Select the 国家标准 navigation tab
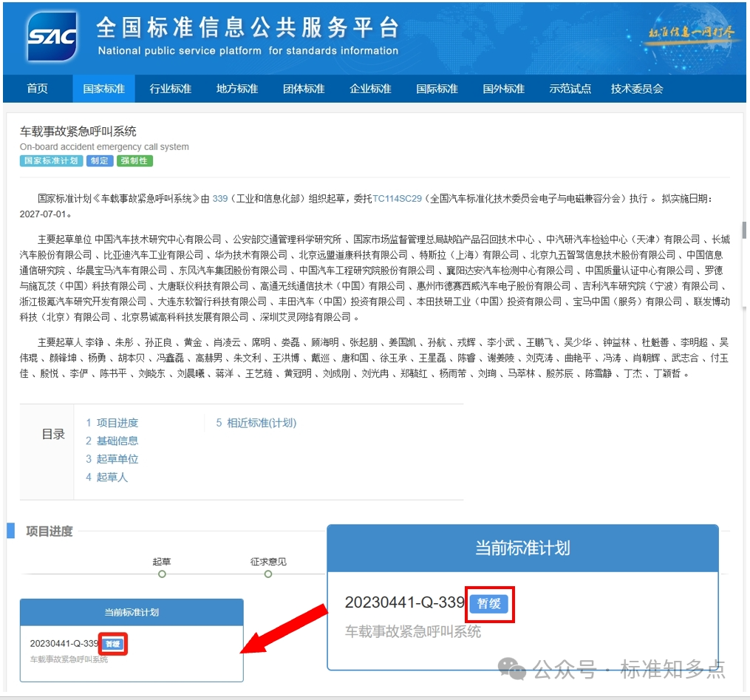The width and height of the screenshot is (750, 700). [x=104, y=89]
